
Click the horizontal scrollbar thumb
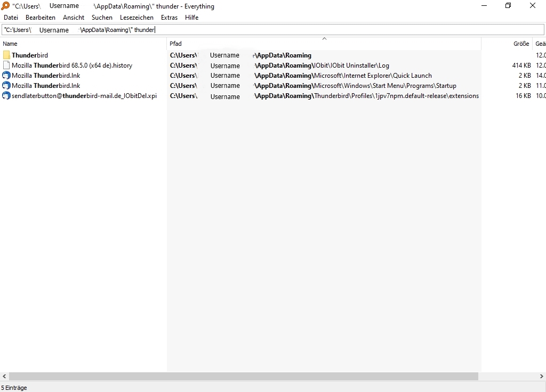(x=243, y=376)
